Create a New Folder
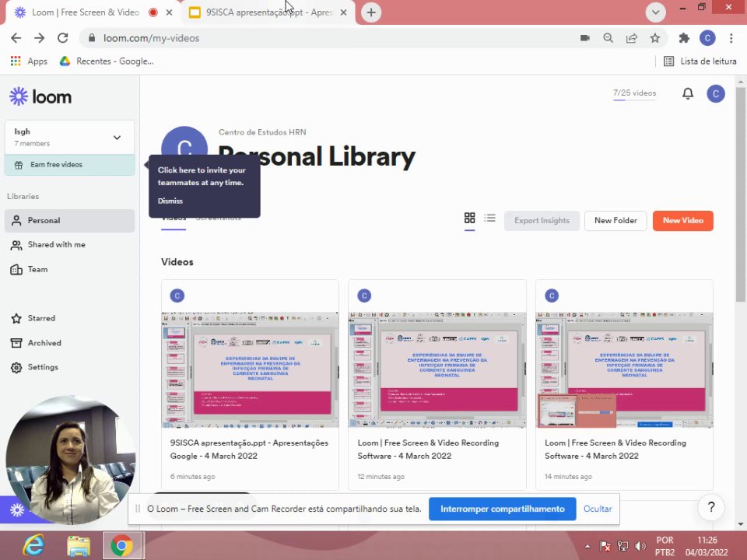The width and height of the screenshot is (747, 560). click(x=615, y=220)
